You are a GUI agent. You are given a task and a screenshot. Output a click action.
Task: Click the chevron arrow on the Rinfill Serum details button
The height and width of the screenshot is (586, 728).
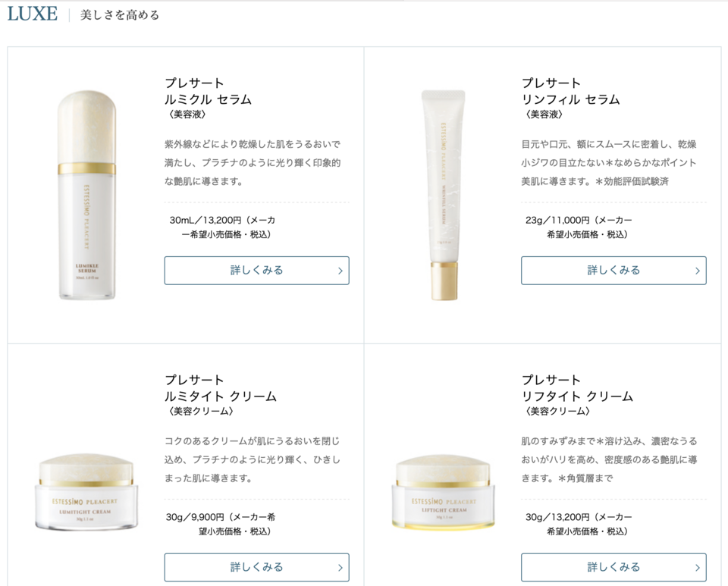(698, 271)
